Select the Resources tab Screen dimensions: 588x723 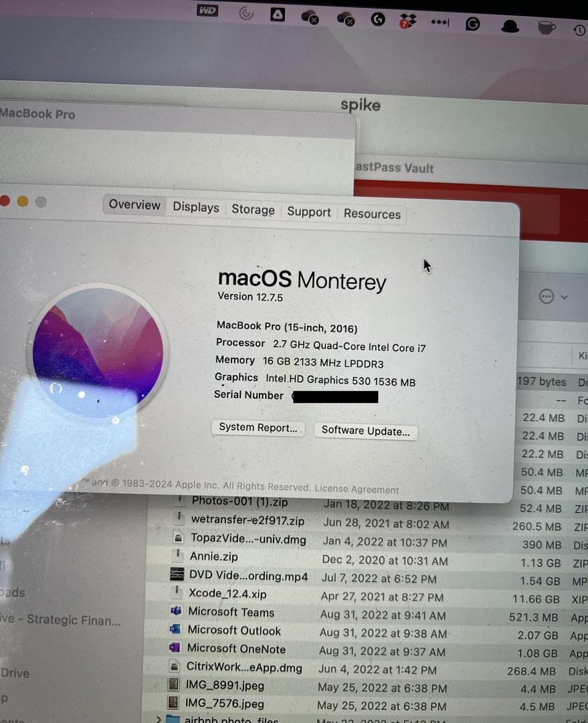(372, 214)
